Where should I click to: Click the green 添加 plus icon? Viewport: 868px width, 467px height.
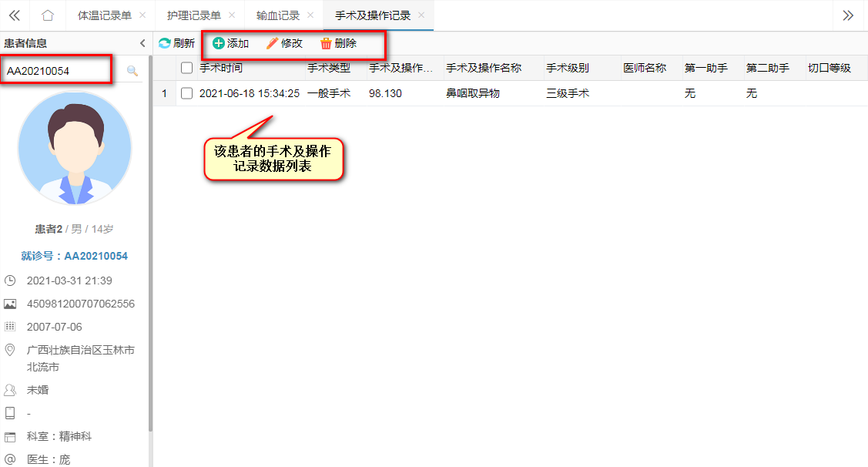(x=219, y=43)
